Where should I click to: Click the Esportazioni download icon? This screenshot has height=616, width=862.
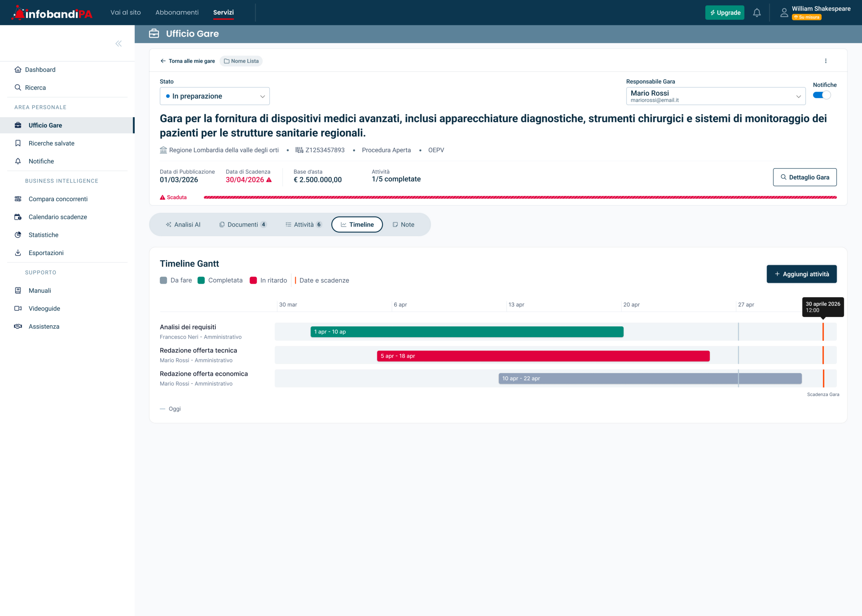pyautogui.click(x=18, y=253)
